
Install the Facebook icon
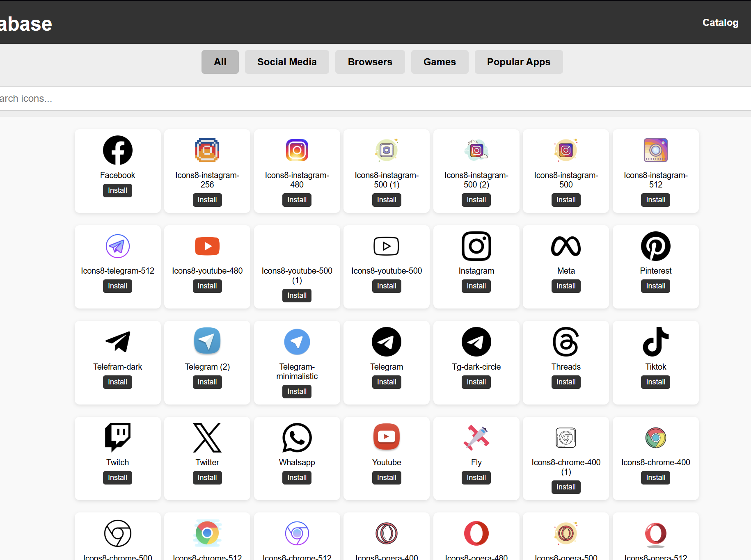coord(117,190)
